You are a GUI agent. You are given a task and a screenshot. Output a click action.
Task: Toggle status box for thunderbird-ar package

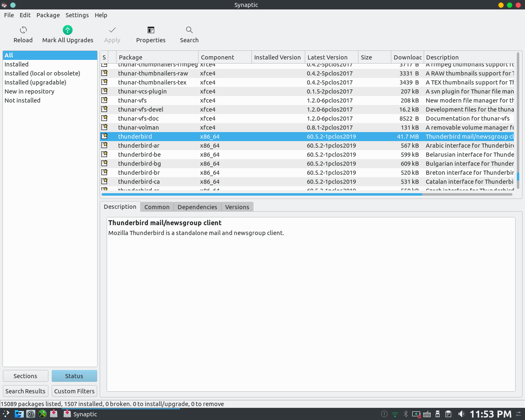point(104,145)
